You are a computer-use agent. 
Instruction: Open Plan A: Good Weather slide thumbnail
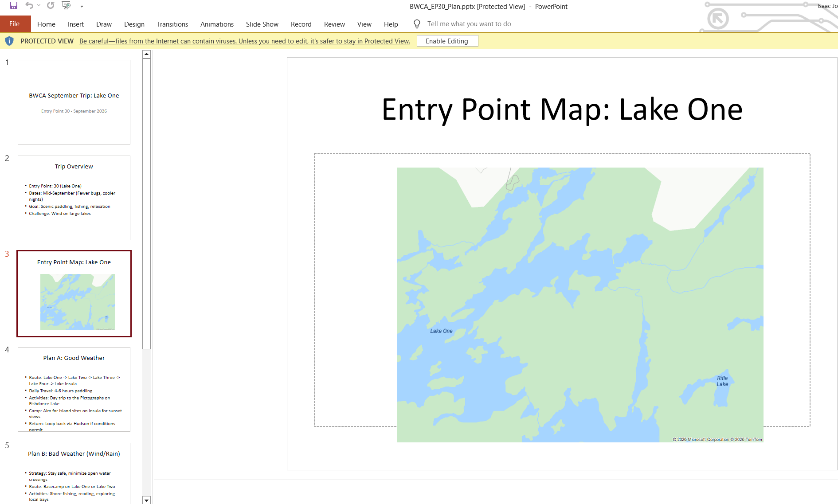[x=74, y=389]
